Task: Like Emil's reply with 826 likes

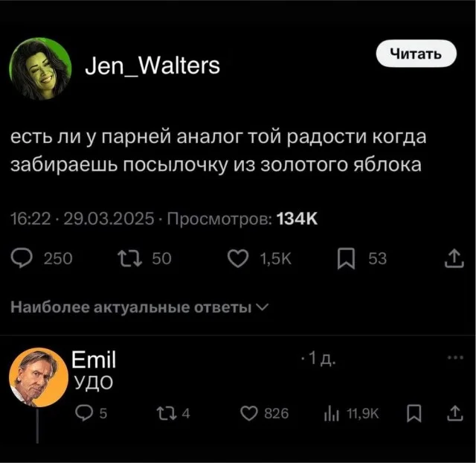Action: (249, 413)
